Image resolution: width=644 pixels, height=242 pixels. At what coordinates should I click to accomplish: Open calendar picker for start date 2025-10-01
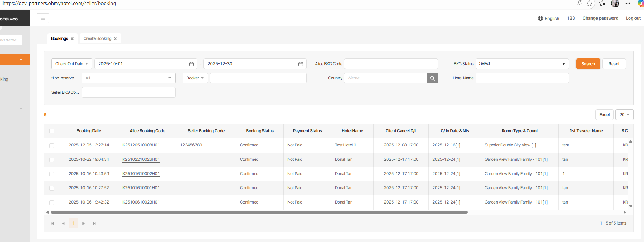point(191,64)
